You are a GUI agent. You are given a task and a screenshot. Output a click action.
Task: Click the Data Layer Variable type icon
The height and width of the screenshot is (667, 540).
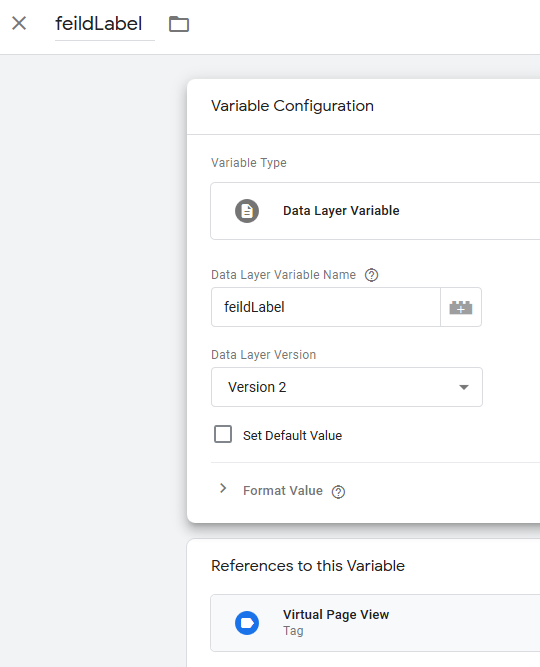(247, 211)
